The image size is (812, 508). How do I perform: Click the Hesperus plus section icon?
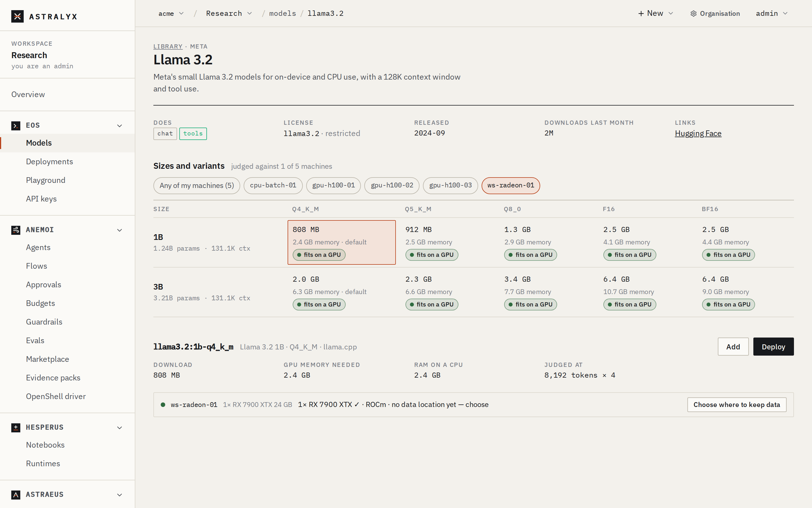click(16, 427)
